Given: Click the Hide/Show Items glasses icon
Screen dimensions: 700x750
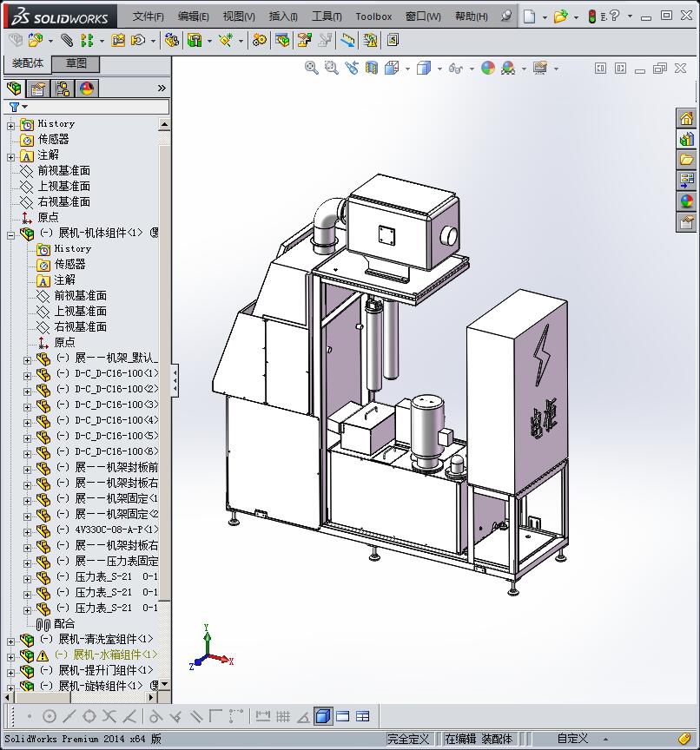Looking at the screenshot, I should [x=455, y=69].
